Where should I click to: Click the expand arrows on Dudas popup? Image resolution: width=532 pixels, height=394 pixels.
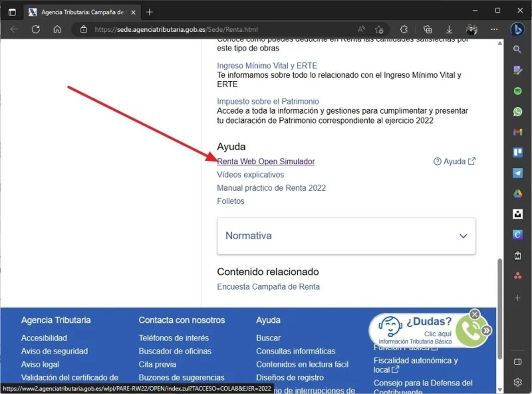pos(487,330)
